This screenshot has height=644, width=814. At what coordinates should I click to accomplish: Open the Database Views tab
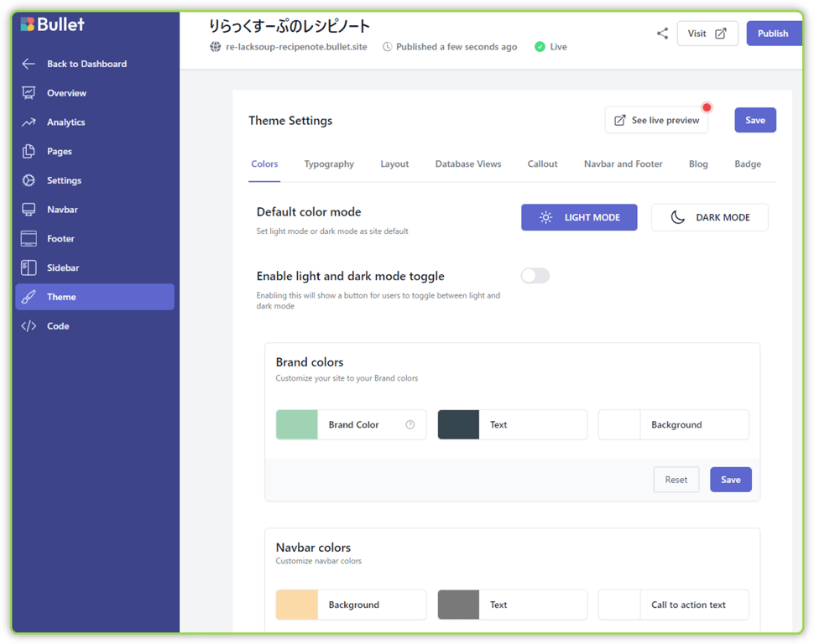point(468,164)
